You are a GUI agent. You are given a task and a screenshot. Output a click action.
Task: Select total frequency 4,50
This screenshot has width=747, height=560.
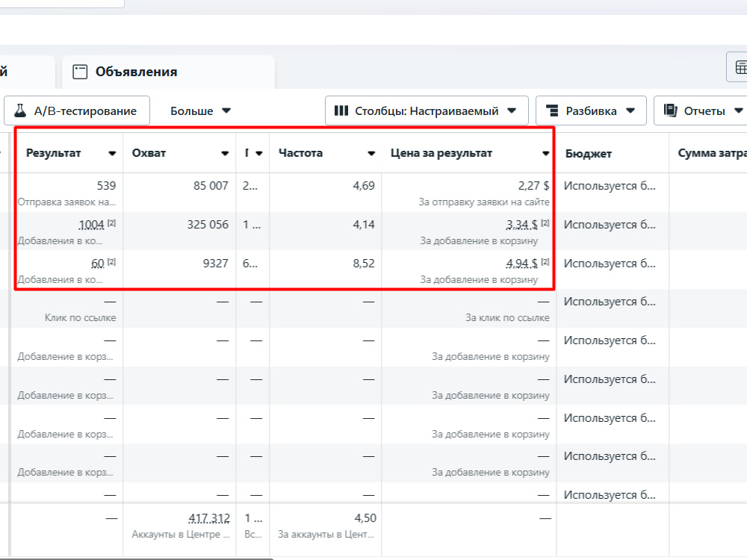tap(365, 518)
